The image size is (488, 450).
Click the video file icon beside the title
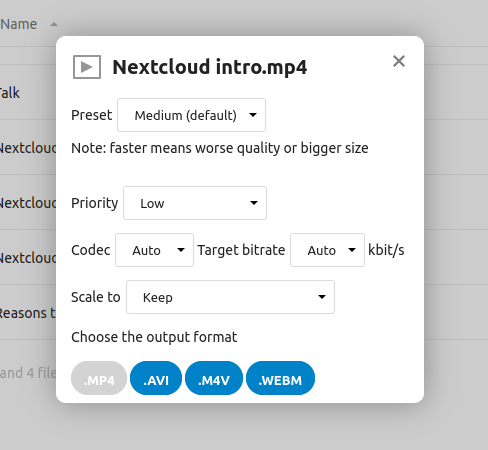coord(87,67)
